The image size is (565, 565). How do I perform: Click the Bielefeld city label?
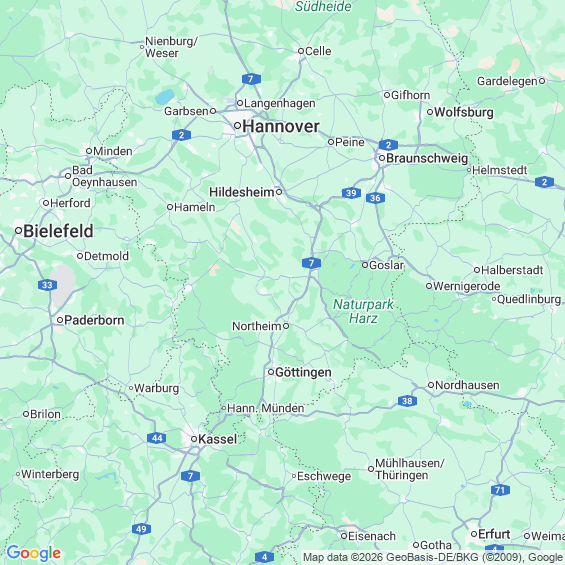click(x=58, y=231)
